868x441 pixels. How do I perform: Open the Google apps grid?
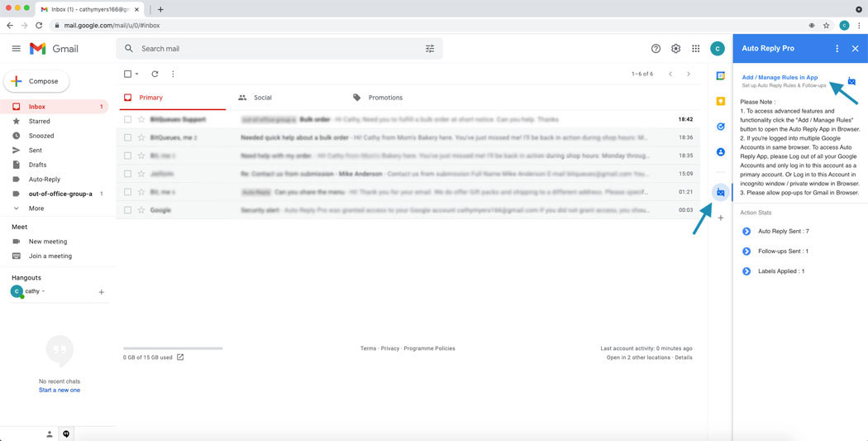pos(696,49)
